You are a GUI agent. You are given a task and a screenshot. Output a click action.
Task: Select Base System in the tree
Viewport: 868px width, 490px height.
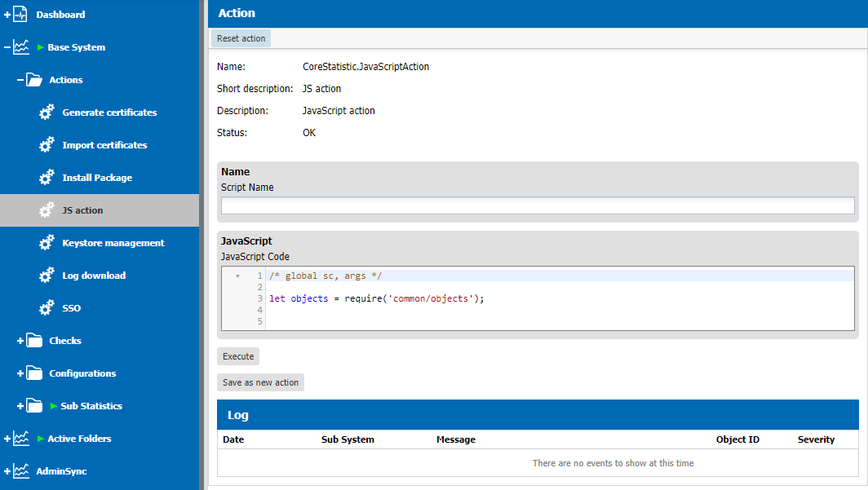click(77, 47)
